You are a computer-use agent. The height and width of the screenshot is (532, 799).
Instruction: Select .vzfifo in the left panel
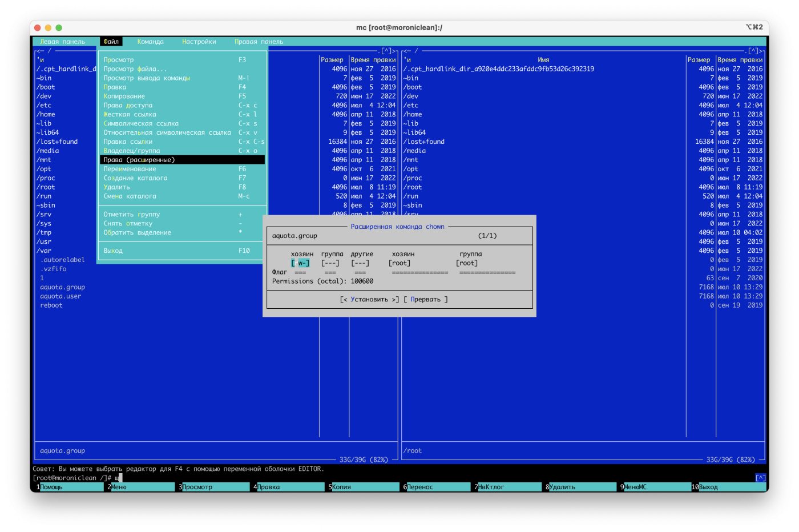(x=53, y=269)
